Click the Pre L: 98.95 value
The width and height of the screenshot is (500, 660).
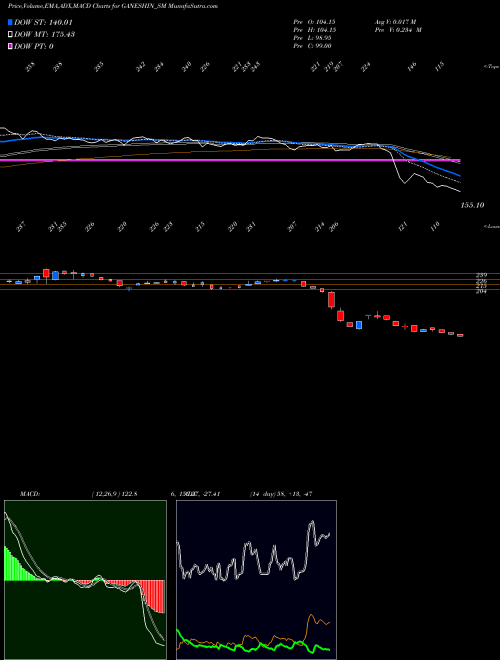click(x=313, y=38)
